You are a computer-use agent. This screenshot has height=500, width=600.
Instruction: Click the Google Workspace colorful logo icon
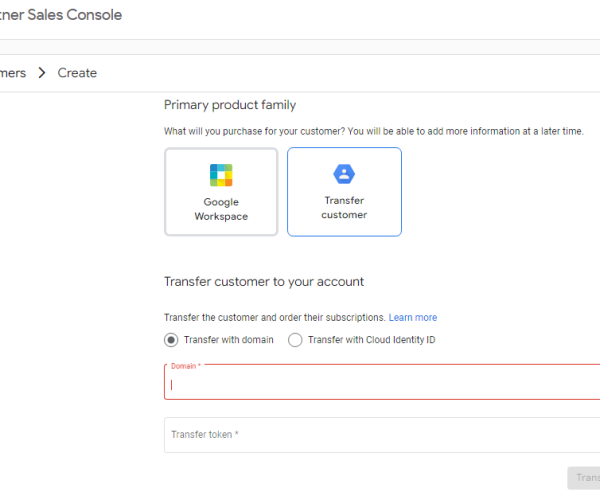tap(221, 175)
